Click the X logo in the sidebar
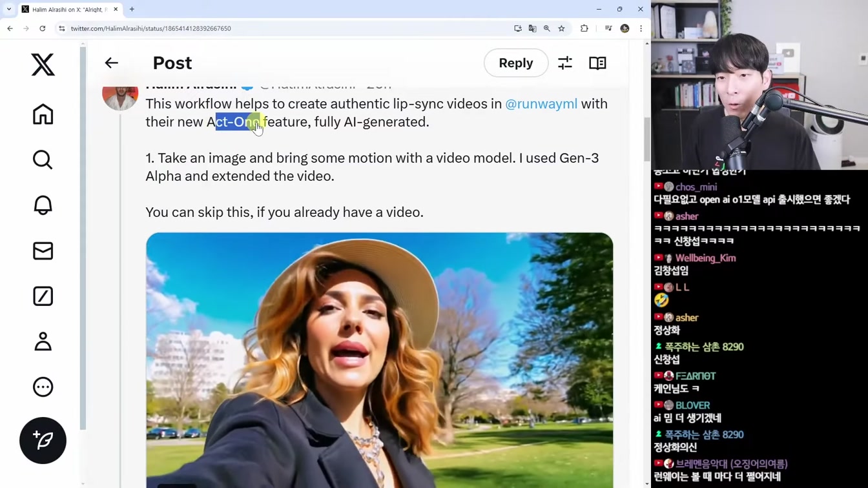 click(43, 65)
